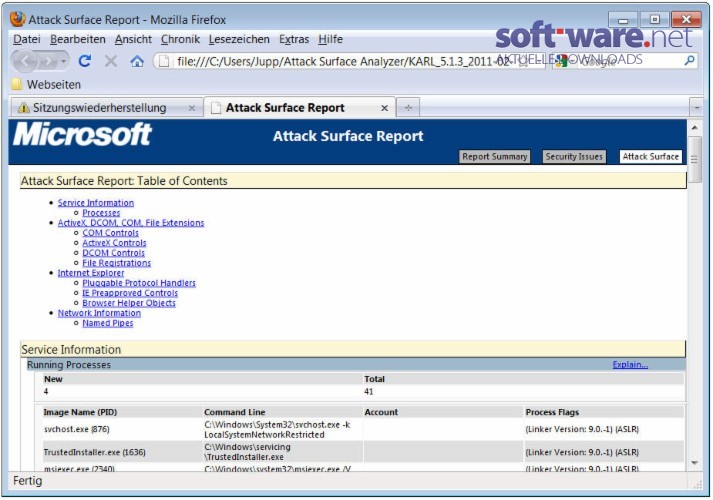Click the Microsoft logo in header
The image size is (713, 500).
click(x=83, y=135)
